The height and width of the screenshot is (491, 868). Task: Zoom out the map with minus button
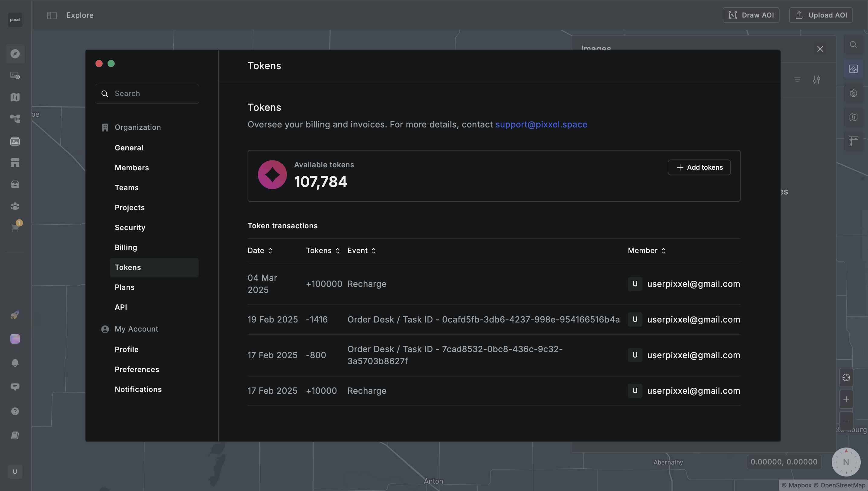[846, 421]
